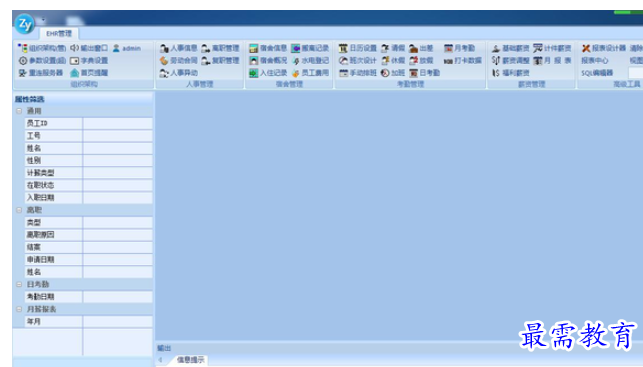This screenshot has width=643, height=367.
Task: Click the 姓名 field under 通用
Action: [x=118, y=148]
